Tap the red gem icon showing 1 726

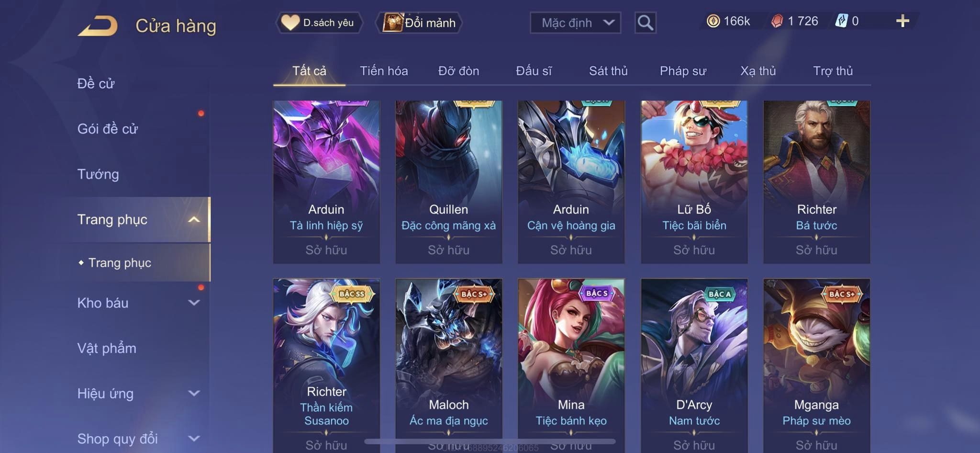click(x=777, y=21)
